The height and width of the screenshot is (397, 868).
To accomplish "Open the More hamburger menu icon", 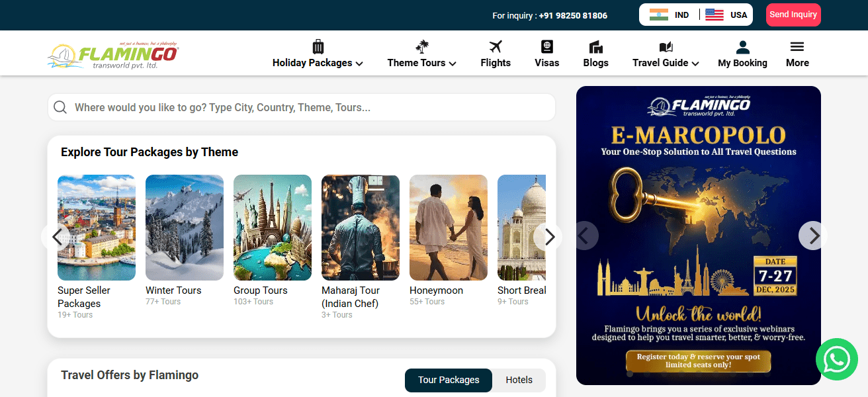I will [x=797, y=46].
